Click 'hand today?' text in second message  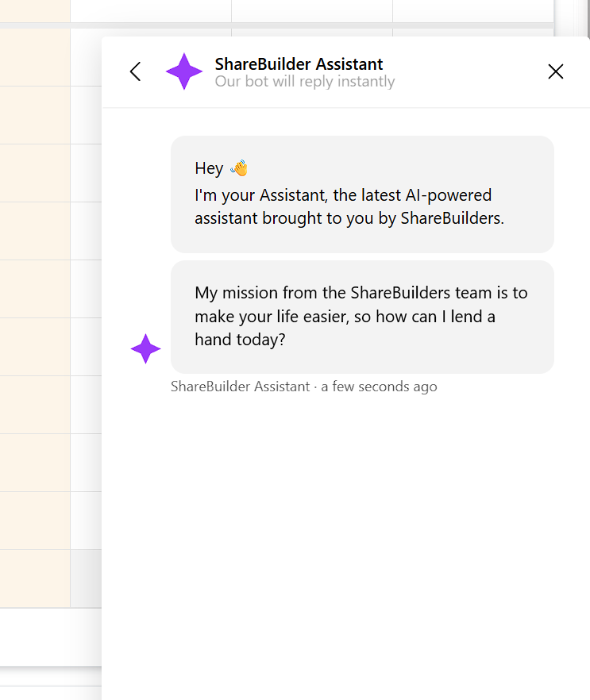[240, 340]
